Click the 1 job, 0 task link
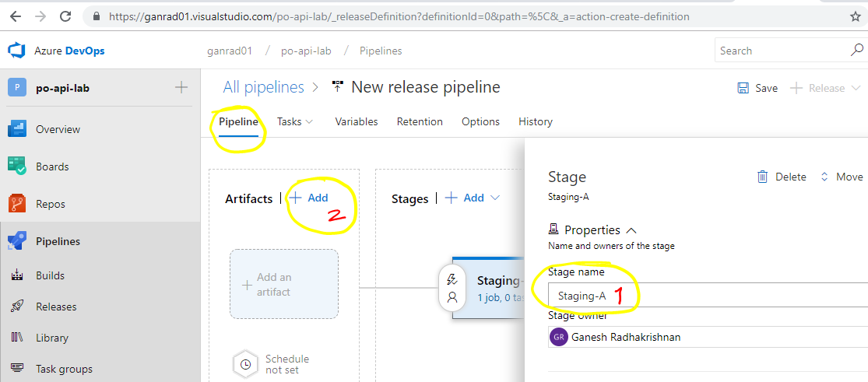This screenshot has height=382, width=868. pyautogui.click(x=501, y=298)
